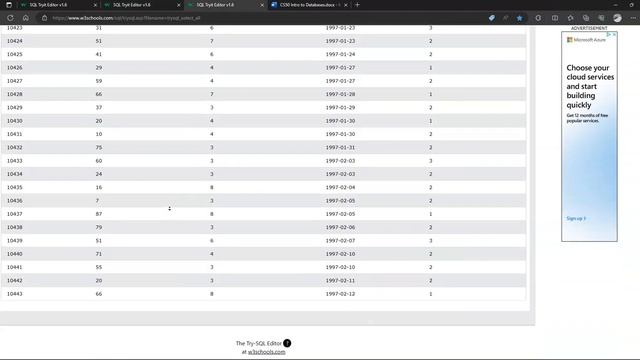Switch to CS50 Intro to Databases.docx tab
640x360 pixels.
[309, 5]
